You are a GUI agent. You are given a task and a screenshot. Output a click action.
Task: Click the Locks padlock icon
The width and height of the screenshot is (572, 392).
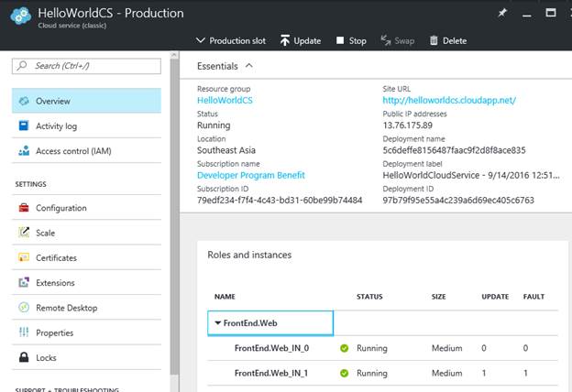[x=24, y=358]
